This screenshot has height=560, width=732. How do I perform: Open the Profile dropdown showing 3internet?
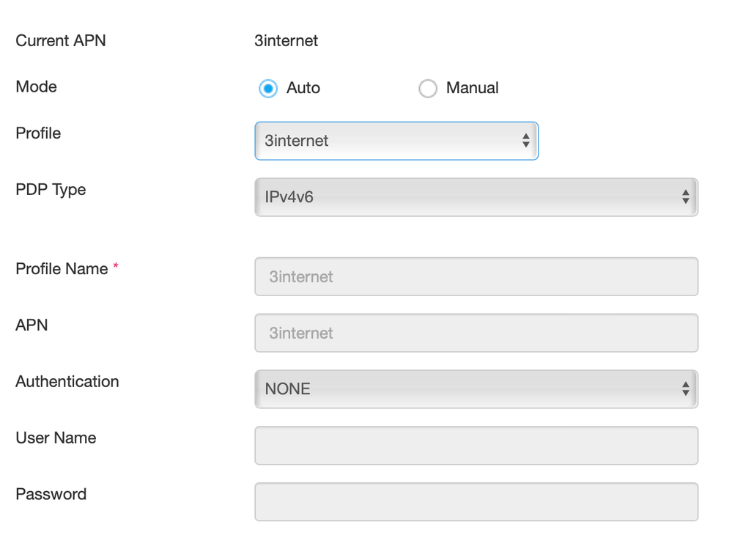coord(388,141)
